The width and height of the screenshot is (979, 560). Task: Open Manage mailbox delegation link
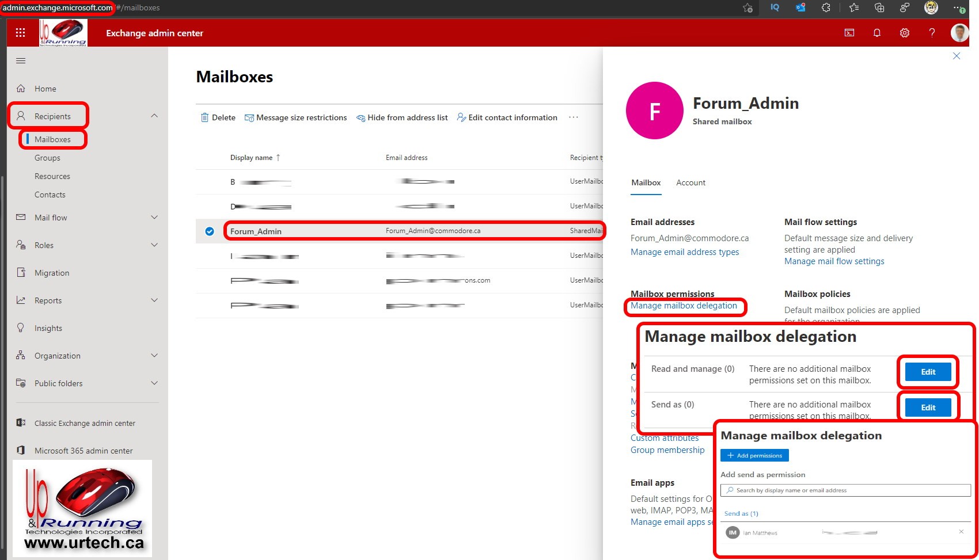pos(685,306)
